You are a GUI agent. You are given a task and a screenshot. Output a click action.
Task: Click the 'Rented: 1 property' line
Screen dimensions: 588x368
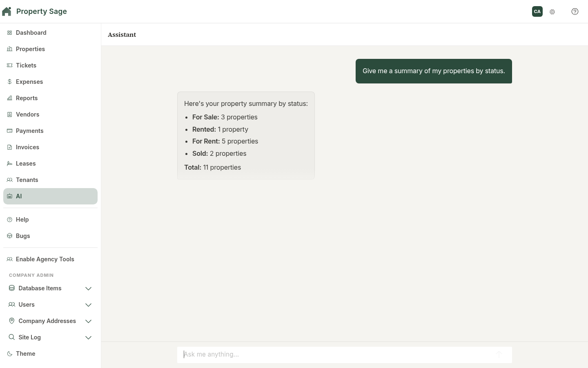click(220, 130)
